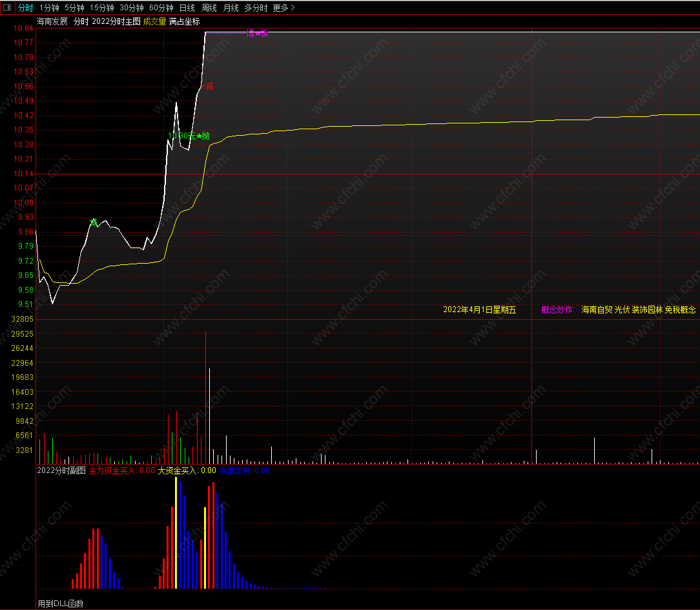Click the tallest red volume bar
Viewport: 700px width, 610px height.
(x=206, y=398)
